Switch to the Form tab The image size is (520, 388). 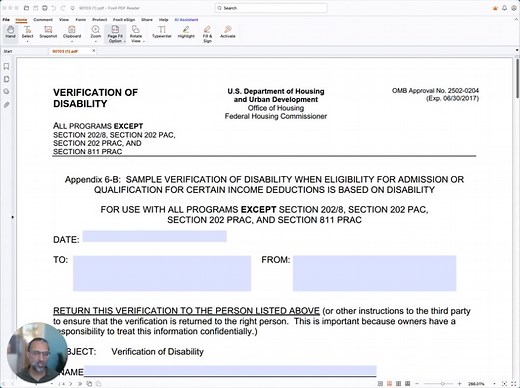click(80, 20)
